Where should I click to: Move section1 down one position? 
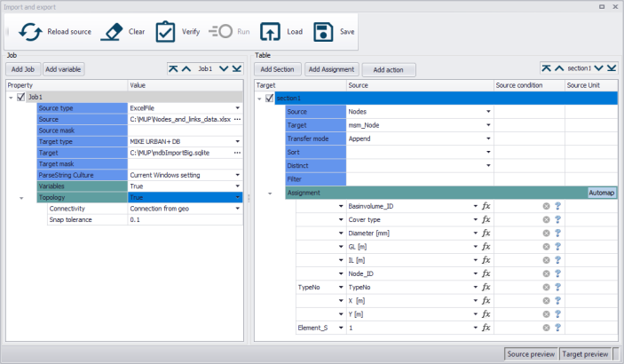click(598, 68)
